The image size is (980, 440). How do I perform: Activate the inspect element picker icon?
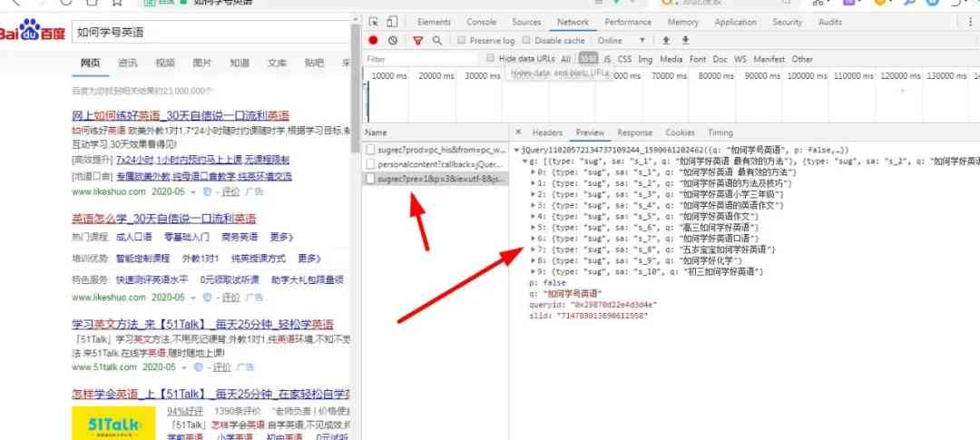(374, 22)
